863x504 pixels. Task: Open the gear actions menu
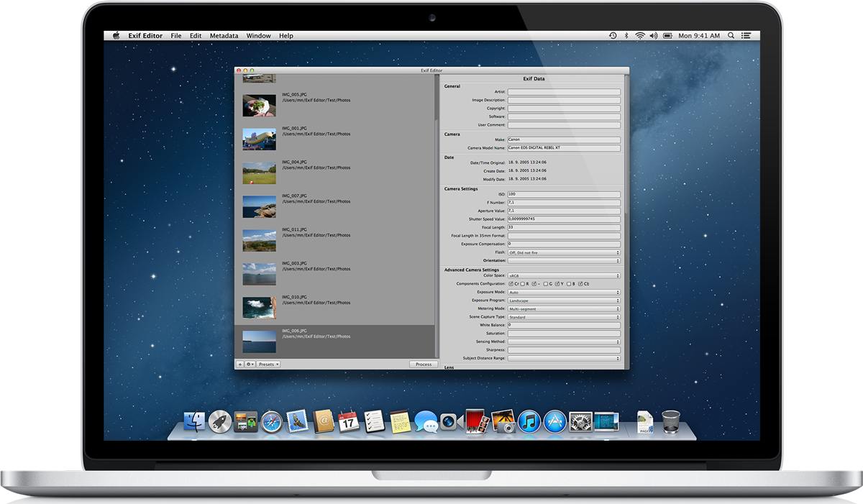point(250,365)
